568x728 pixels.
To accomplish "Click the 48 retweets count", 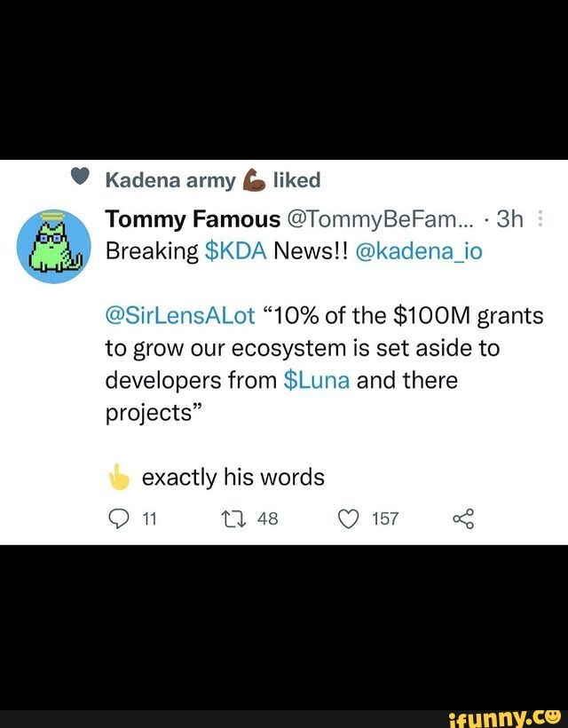I will (x=267, y=518).
